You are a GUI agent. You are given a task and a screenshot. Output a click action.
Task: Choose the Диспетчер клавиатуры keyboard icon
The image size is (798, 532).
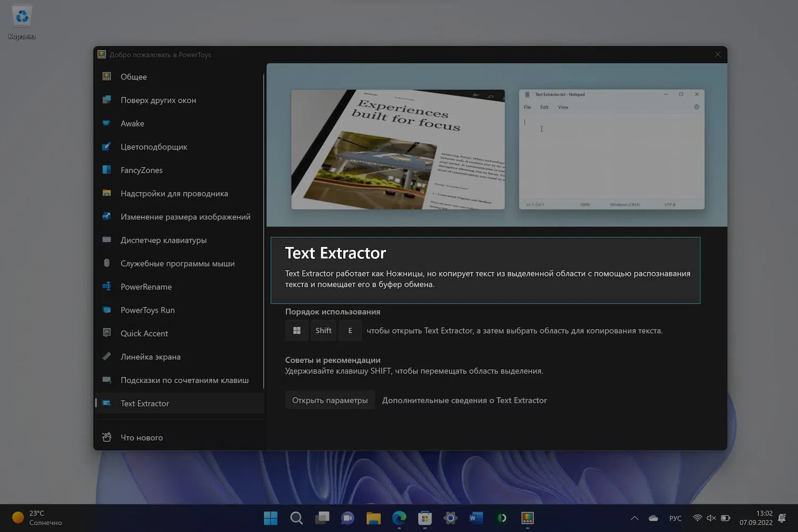tap(106, 240)
